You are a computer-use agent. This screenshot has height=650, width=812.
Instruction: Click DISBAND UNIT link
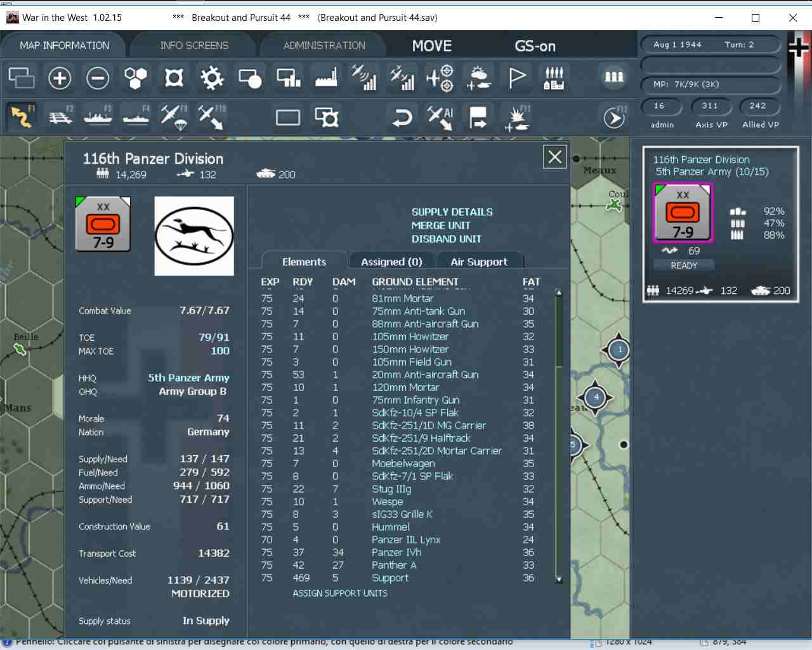coord(446,239)
